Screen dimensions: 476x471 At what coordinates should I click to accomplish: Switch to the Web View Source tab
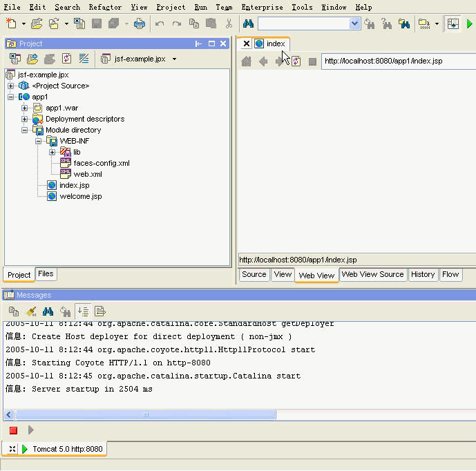coord(372,274)
